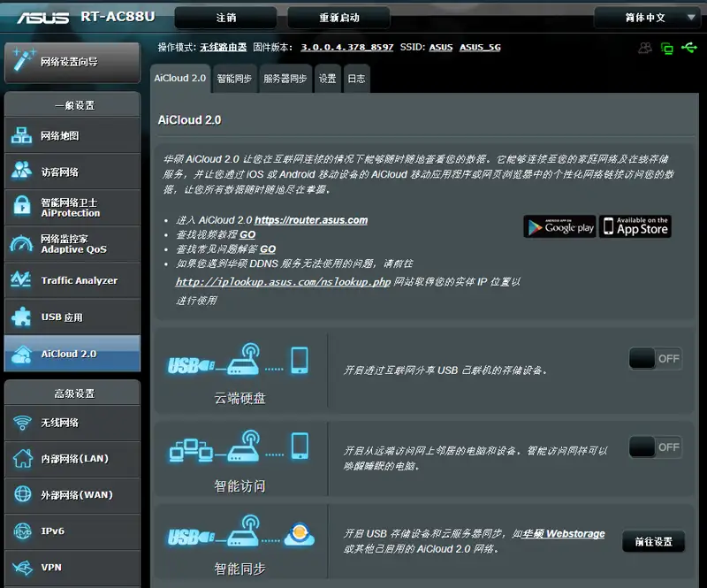Open the Google play badge
Viewport: 707px width, 588px height.
click(559, 226)
